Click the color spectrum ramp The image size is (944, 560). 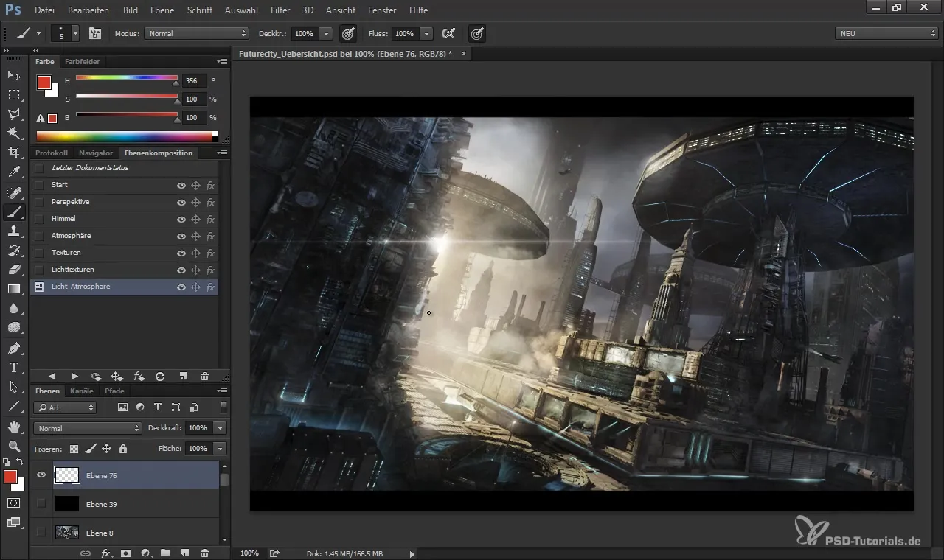point(127,136)
